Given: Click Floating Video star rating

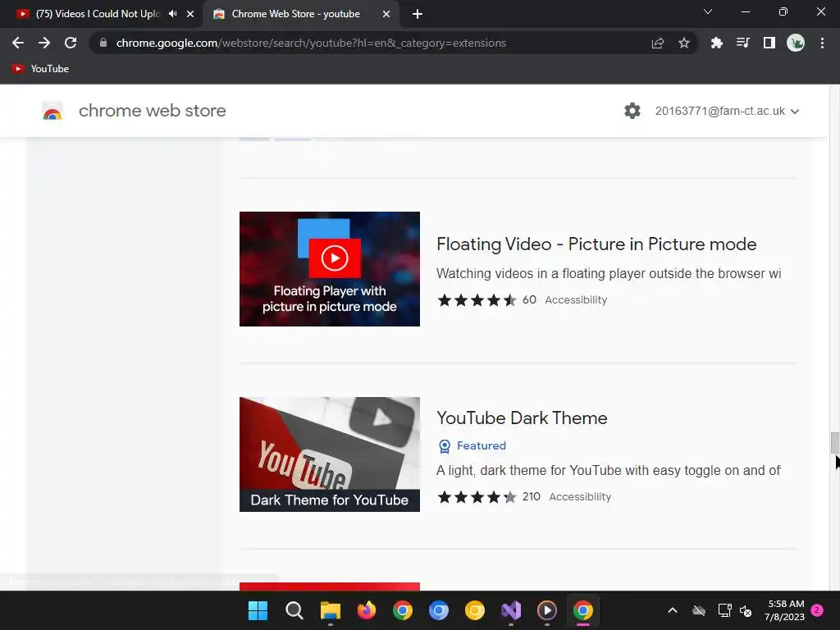Looking at the screenshot, I should coord(477,300).
